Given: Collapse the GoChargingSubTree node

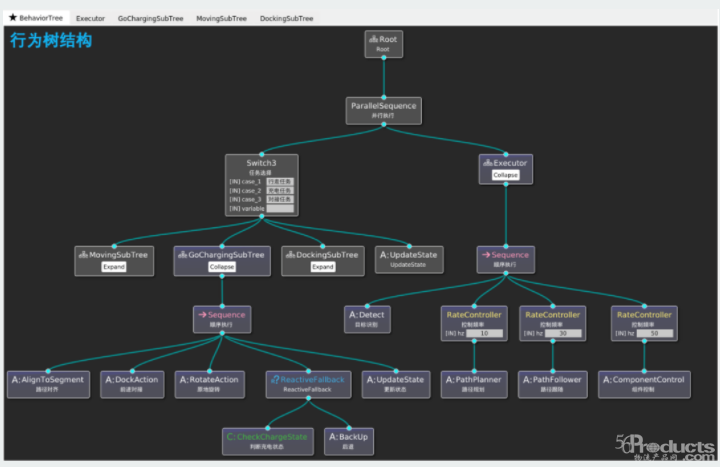Looking at the screenshot, I should (x=221, y=267).
